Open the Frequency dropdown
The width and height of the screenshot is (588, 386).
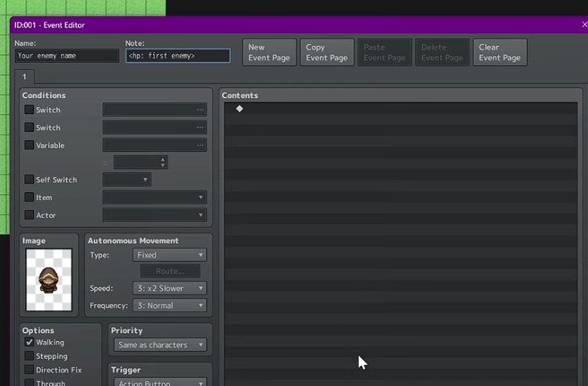(x=169, y=306)
